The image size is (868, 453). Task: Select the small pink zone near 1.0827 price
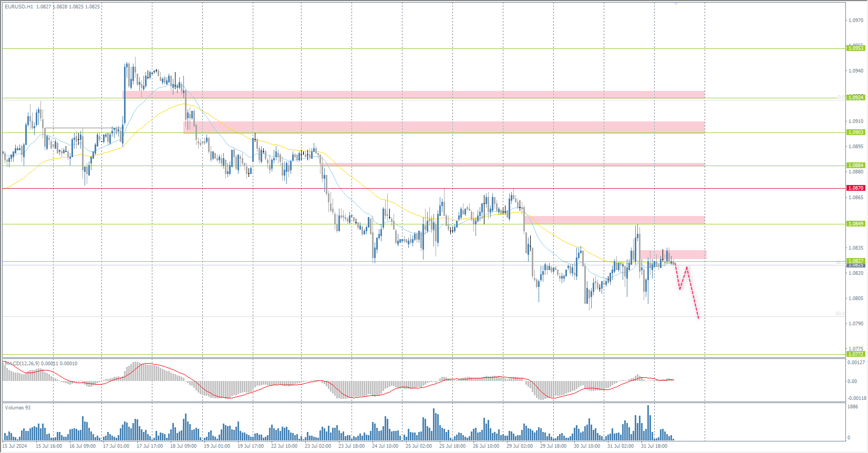673,254
